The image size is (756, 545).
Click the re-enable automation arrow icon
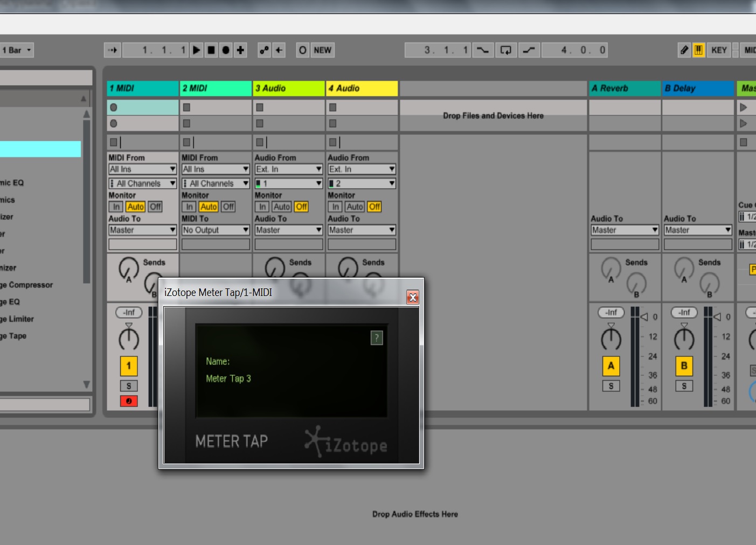tap(279, 50)
